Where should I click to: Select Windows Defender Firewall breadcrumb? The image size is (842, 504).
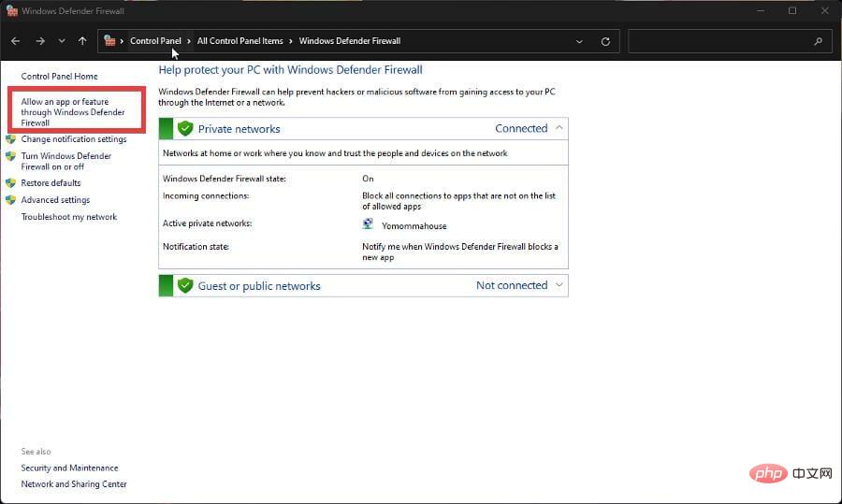tap(350, 41)
